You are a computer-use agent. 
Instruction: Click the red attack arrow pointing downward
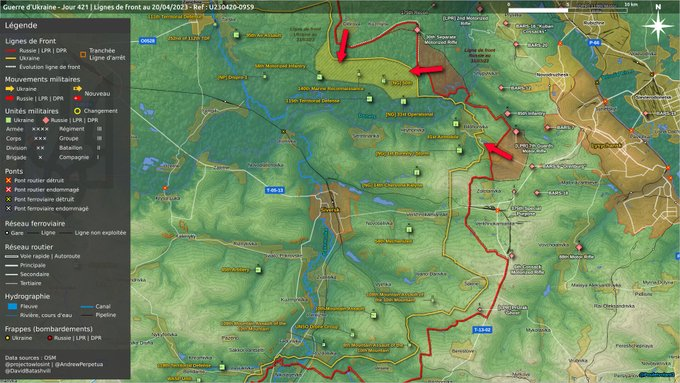343,46
